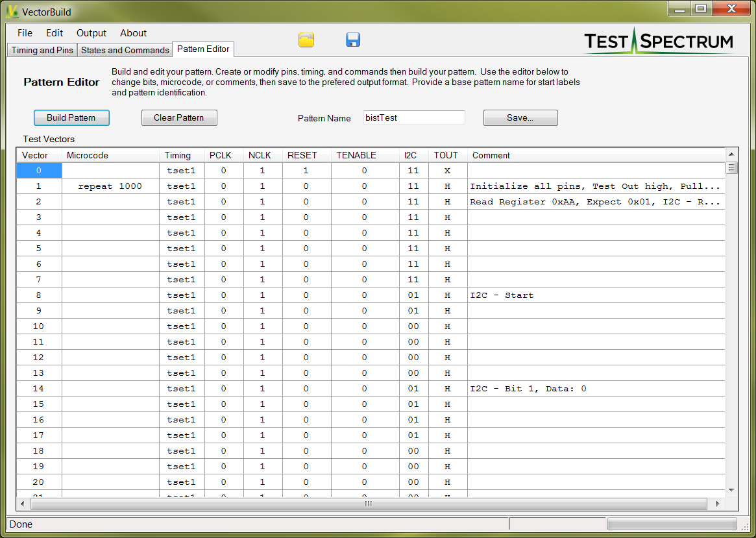
Task: Click the Save... button
Action: (520, 118)
